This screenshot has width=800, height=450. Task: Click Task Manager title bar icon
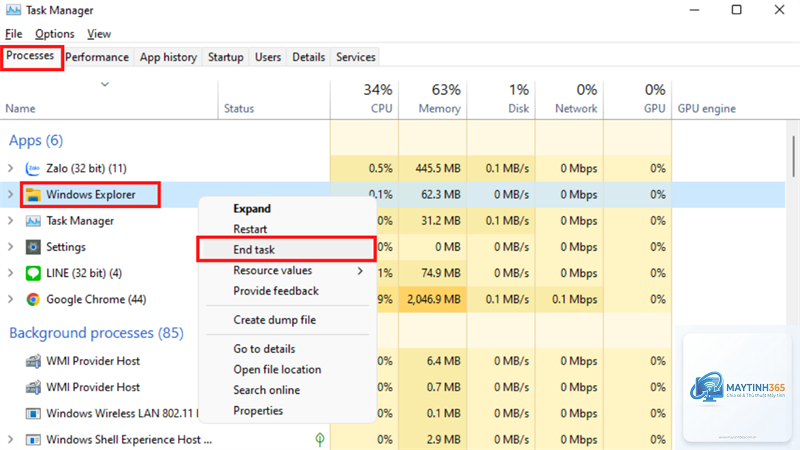click(13, 10)
